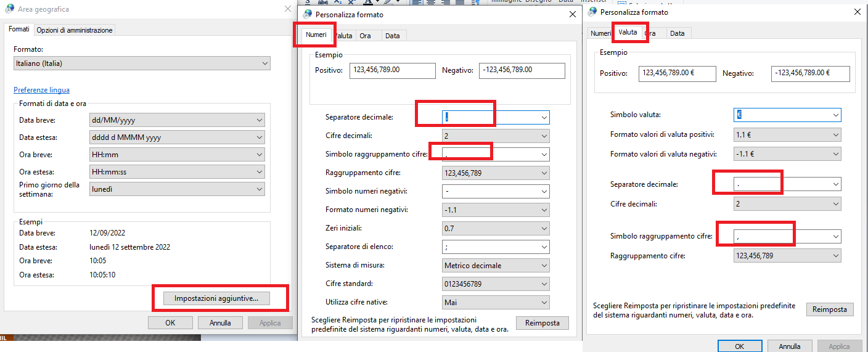Click the Numeri tab in the middle dialog
This screenshot has height=352, width=868.
point(316,35)
